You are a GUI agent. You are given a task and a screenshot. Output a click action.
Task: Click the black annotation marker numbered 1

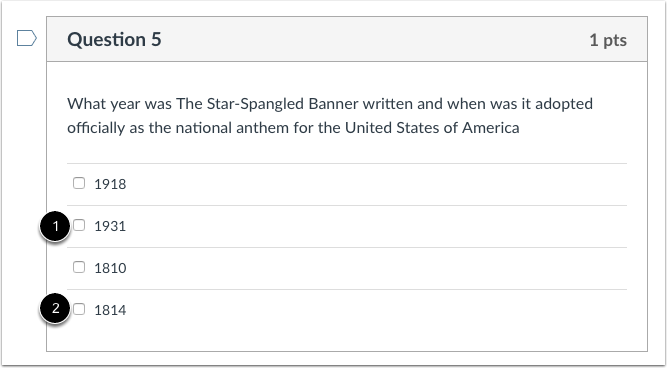(x=55, y=226)
